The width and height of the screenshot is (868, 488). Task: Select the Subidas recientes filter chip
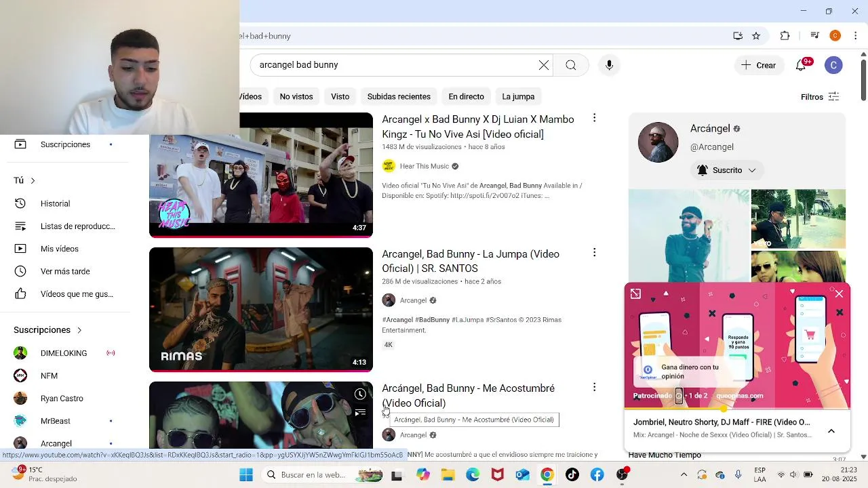pyautogui.click(x=399, y=96)
